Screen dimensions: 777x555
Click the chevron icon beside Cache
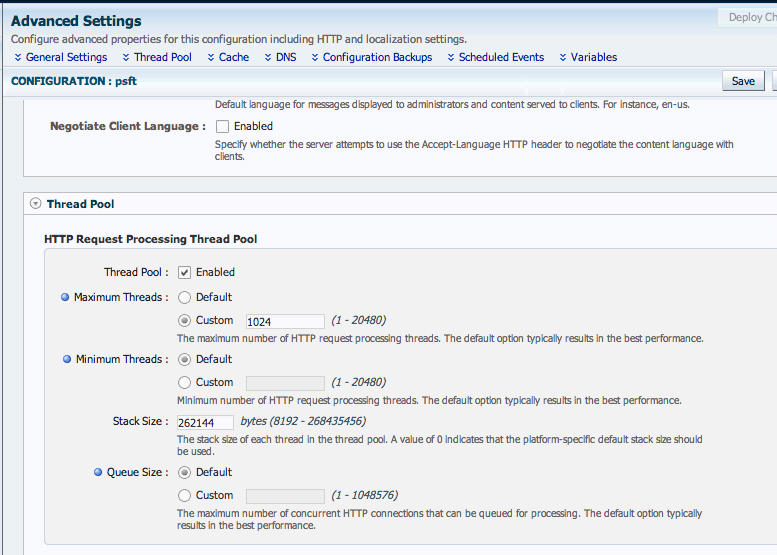pyautogui.click(x=211, y=57)
